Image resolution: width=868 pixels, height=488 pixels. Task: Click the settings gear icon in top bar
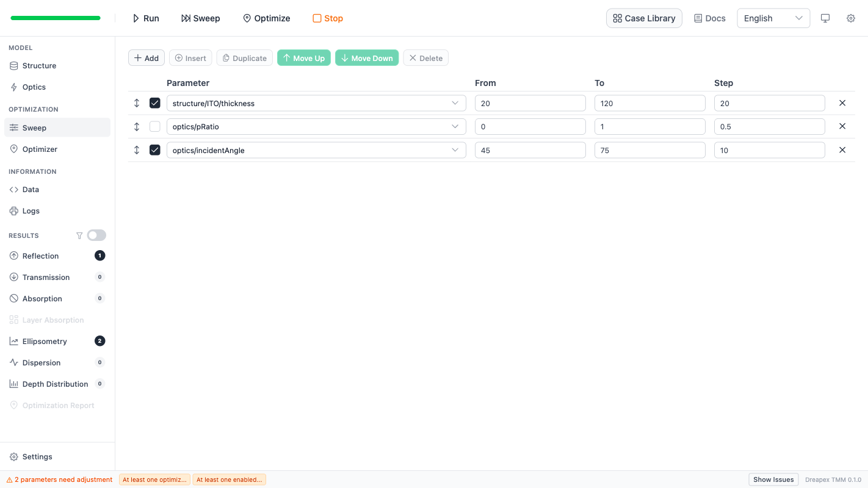point(850,18)
